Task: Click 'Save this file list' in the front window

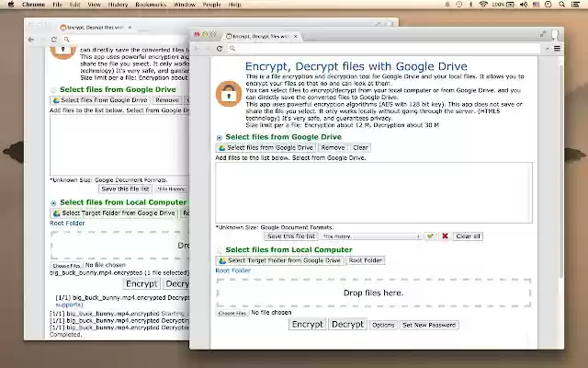Action: 291,236
